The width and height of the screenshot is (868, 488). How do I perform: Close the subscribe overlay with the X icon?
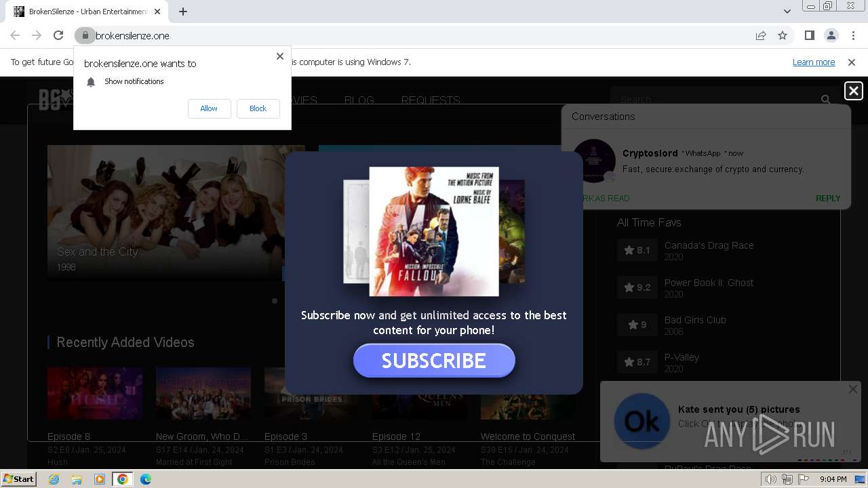click(x=853, y=91)
